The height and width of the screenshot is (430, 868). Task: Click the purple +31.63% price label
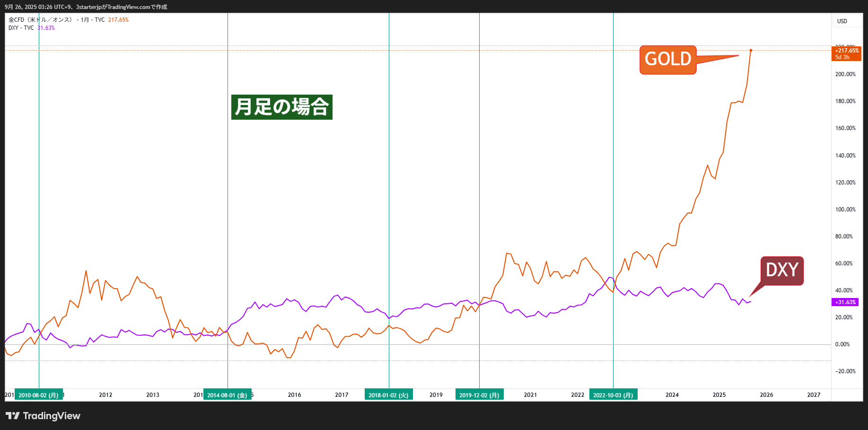pos(845,302)
